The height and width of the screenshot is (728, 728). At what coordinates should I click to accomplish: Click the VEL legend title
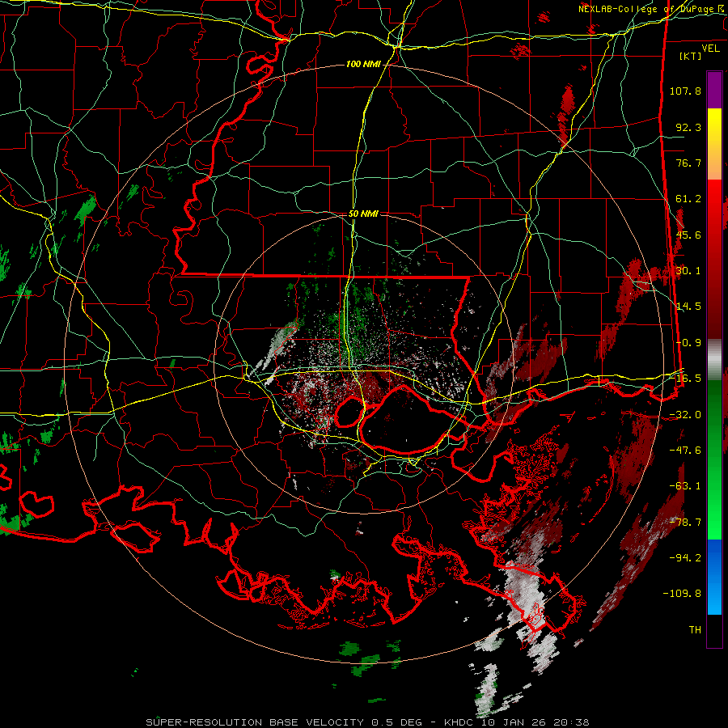click(x=710, y=49)
